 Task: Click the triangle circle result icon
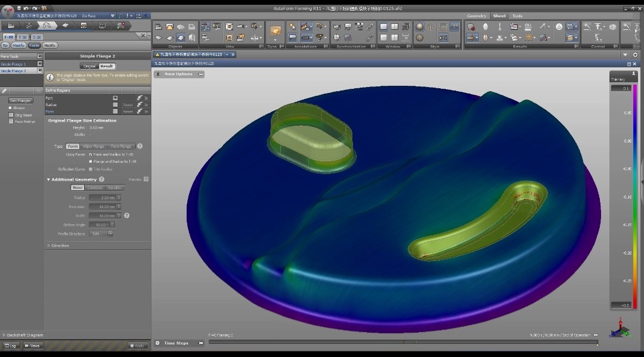coord(559,27)
